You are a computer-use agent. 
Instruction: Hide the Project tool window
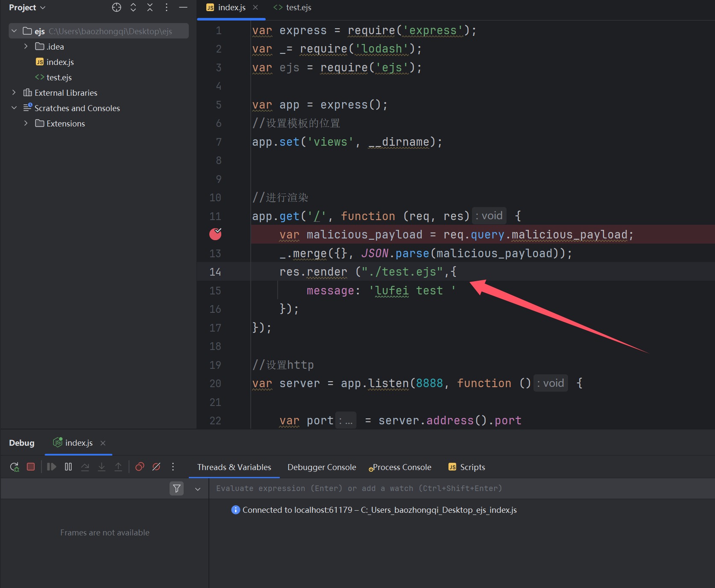(183, 7)
